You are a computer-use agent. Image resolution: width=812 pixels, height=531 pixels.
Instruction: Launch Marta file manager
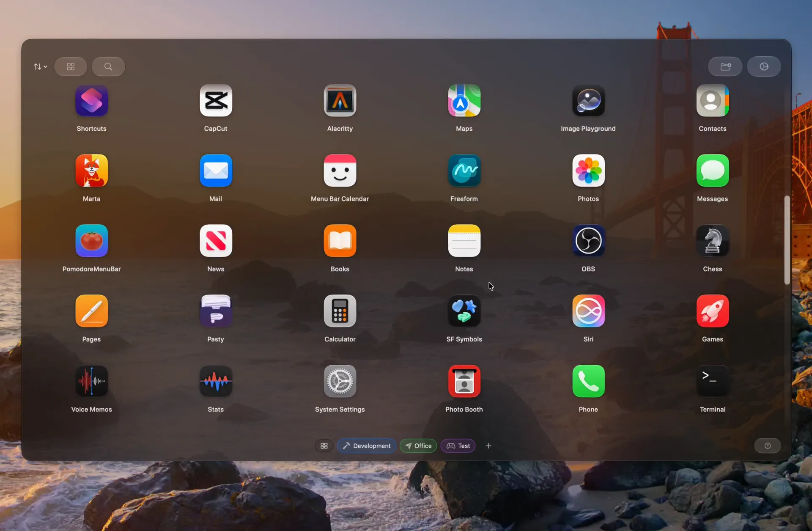point(91,171)
